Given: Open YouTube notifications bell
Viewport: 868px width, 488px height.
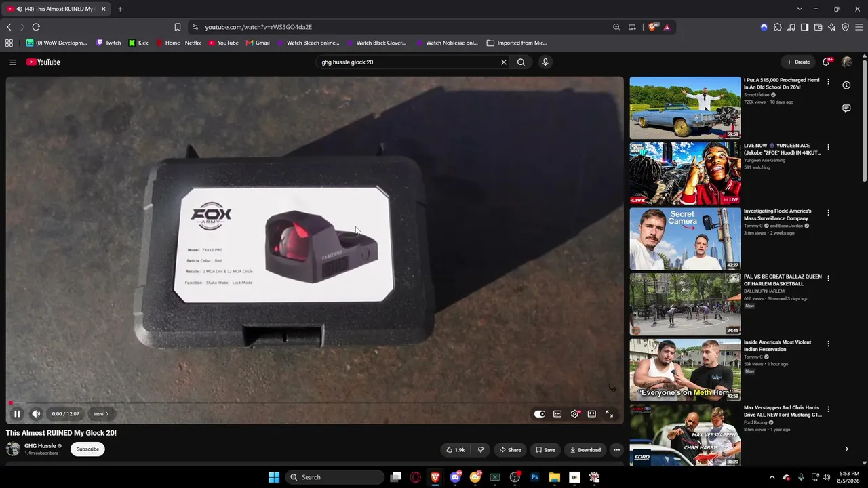Looking at the screenshot, I should point(826,62).
